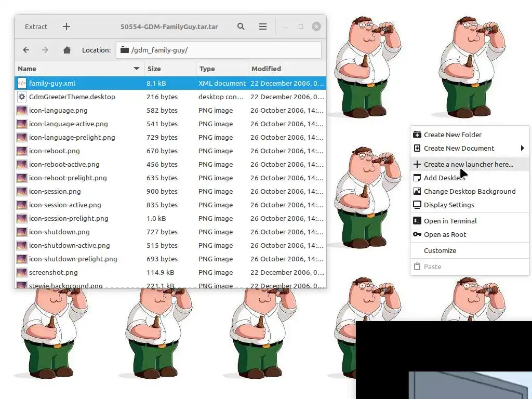Select icon-session-active.png file name

coord(65,205)
